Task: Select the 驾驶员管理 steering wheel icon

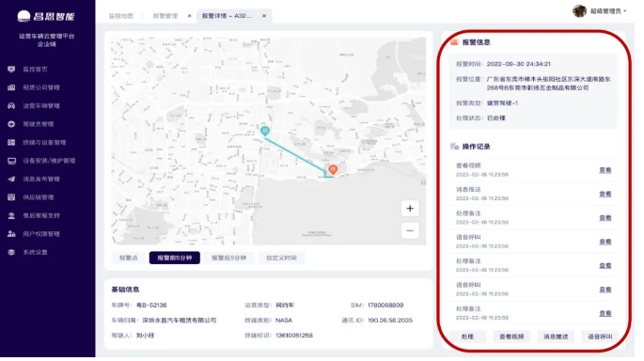Action: (x=11, y=124)
